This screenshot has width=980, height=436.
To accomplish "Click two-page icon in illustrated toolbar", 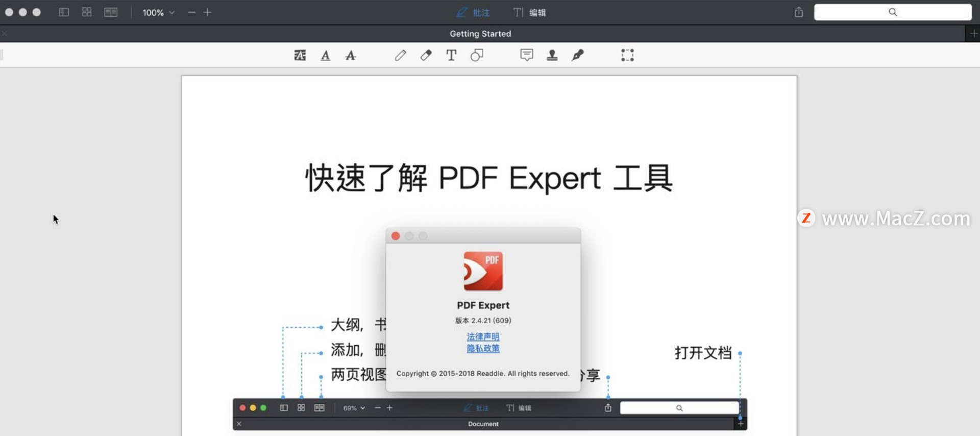I will [319, 408].
